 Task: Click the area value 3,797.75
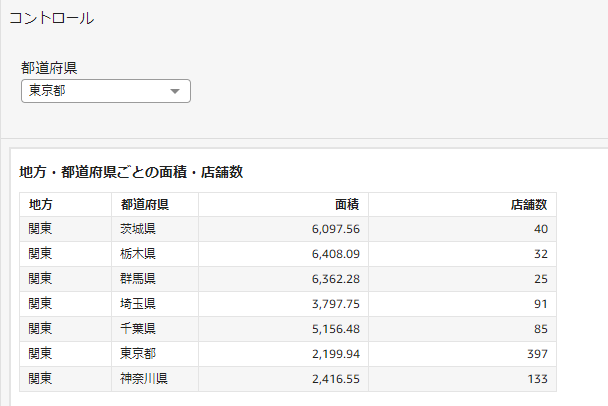(336, 304)
